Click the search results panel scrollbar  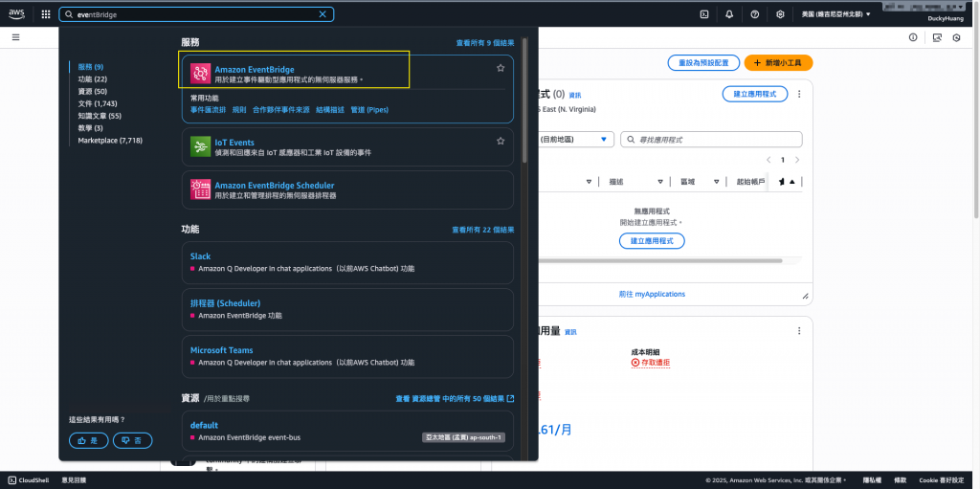[525, 100]
